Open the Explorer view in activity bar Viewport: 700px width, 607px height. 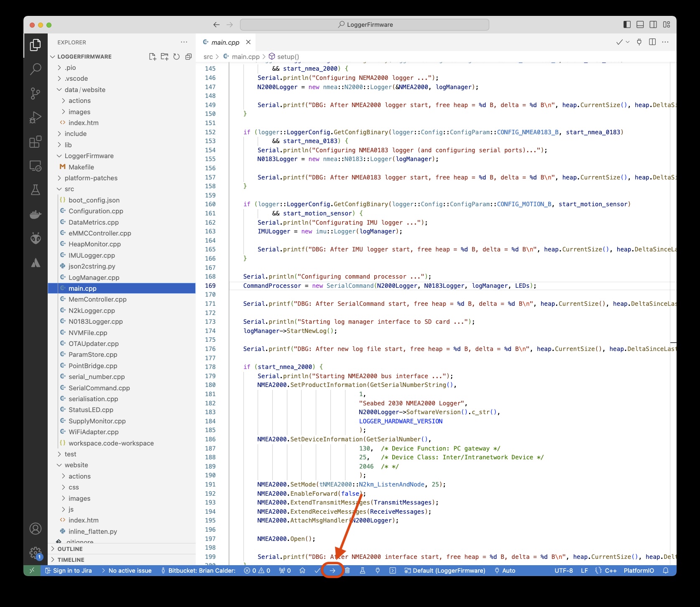[36, 45]
